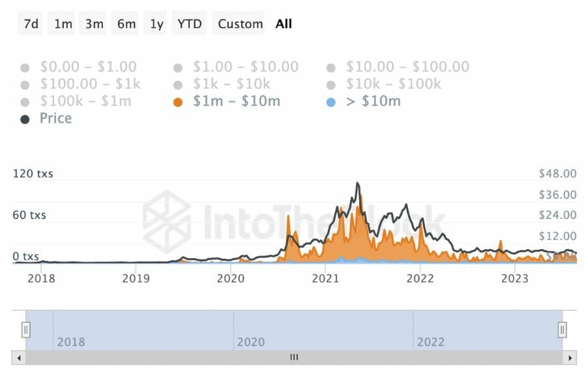Switch to the 1m time range
Viewport: 588px width, 384px height.
[63, 24]
